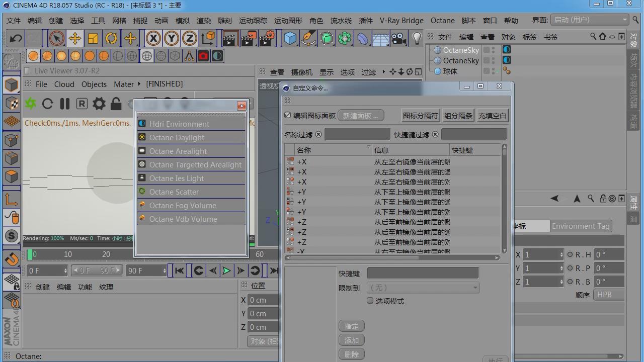Click the coordinate system icon
644x362 pixels.
pos(208,38)
